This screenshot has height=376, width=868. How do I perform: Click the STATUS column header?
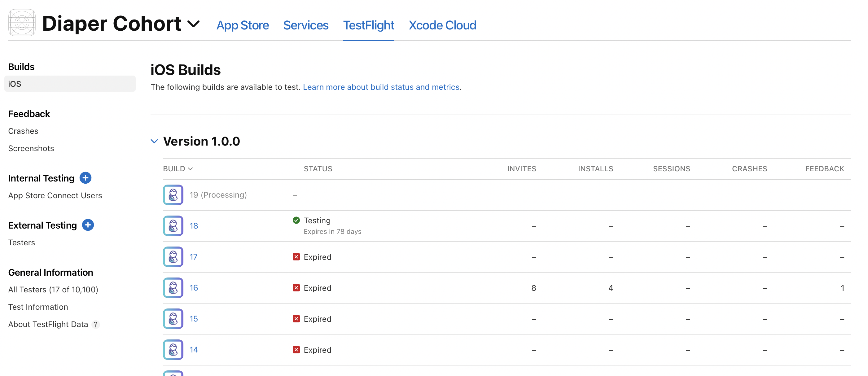(318, 169)
